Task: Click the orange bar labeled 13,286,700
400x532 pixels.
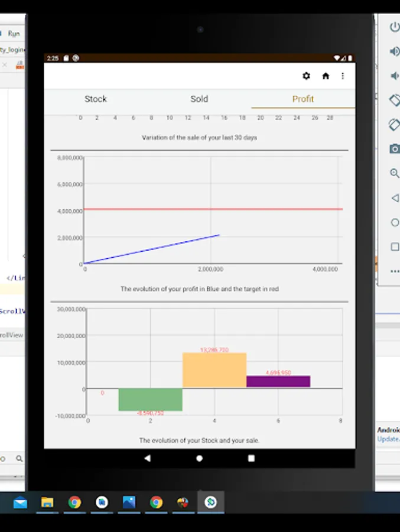Action: (214, 370)
